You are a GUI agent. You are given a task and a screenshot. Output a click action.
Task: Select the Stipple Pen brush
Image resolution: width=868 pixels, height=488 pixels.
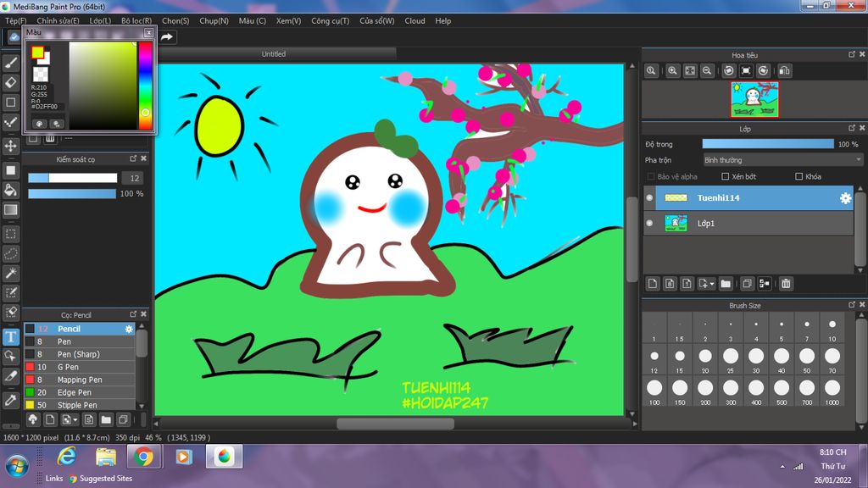click(80, 405)
